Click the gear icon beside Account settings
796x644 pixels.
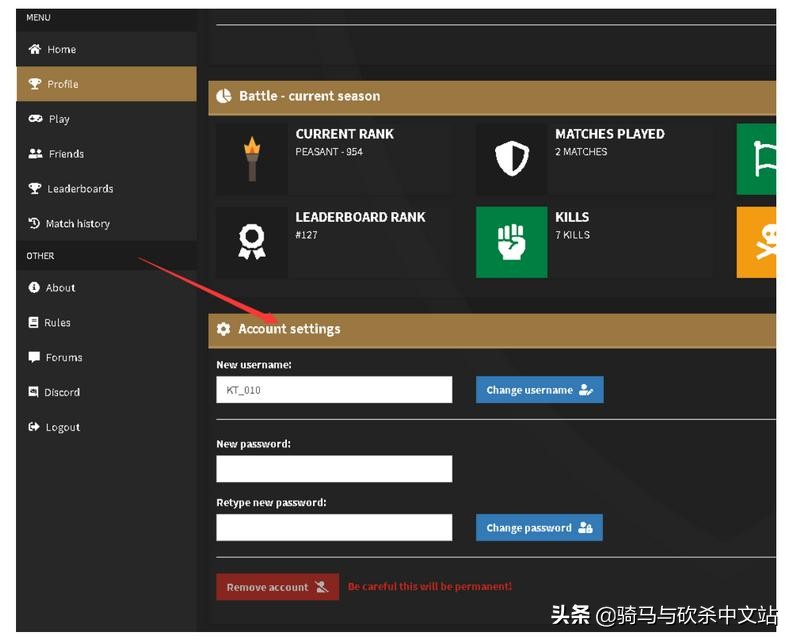223,329
